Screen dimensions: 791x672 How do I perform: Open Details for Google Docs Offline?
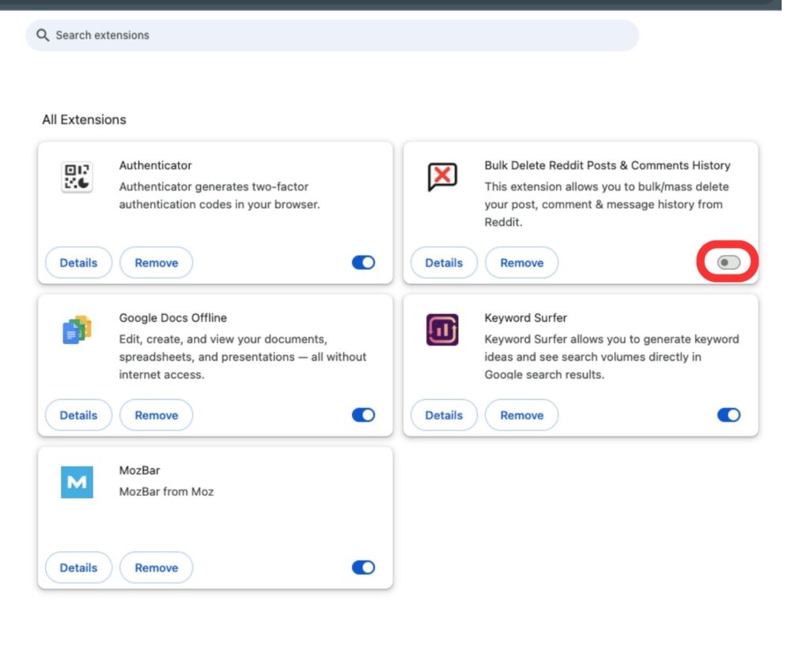78,414
